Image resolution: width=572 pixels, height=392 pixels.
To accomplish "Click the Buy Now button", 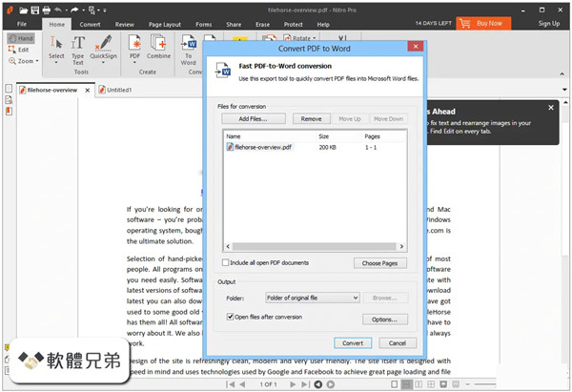I will (x=483, y=23).
